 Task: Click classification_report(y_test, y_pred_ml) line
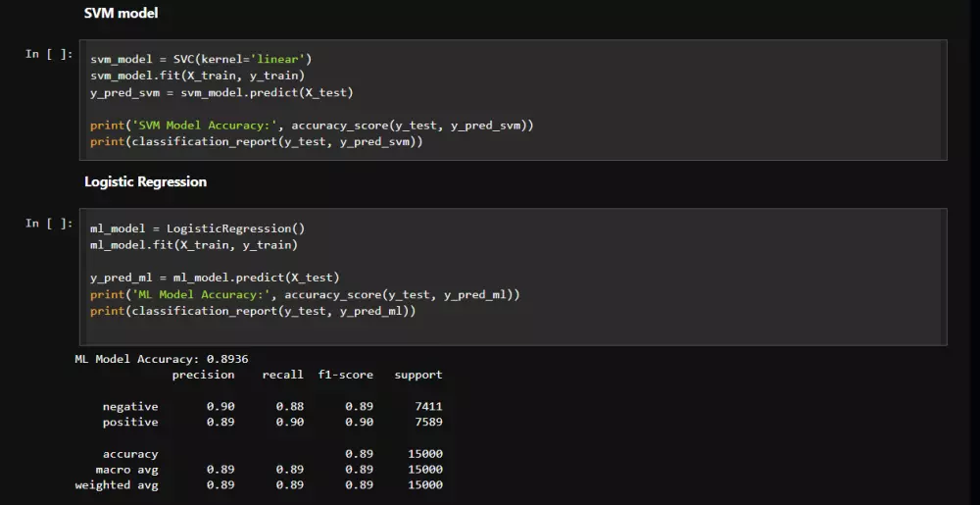point(253,311)
